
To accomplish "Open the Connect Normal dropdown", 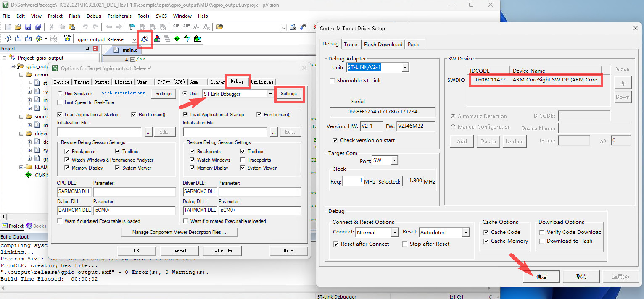I will click(x=394, y=232).
